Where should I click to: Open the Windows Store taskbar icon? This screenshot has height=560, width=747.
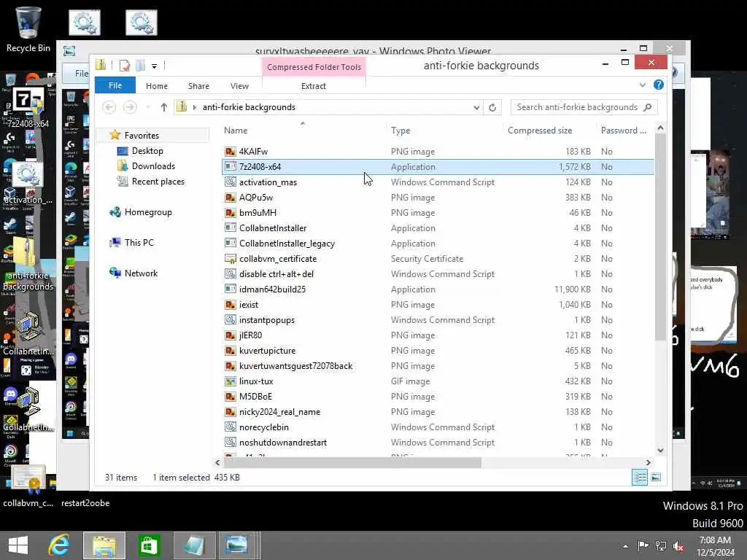coord(149,545)
